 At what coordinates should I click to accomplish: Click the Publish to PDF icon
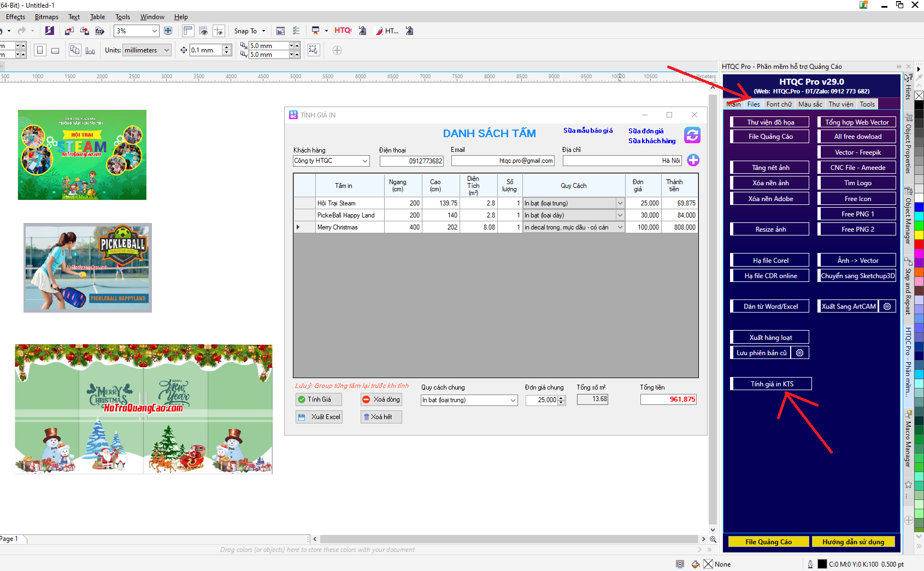(x=99, y=31)
